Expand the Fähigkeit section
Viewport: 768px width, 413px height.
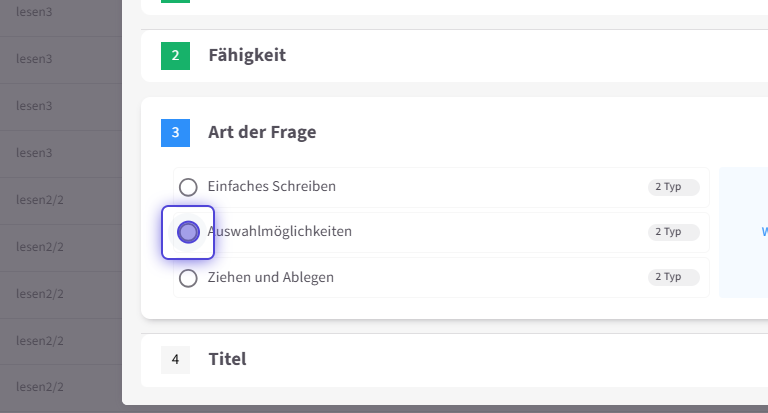pos(247,56)
